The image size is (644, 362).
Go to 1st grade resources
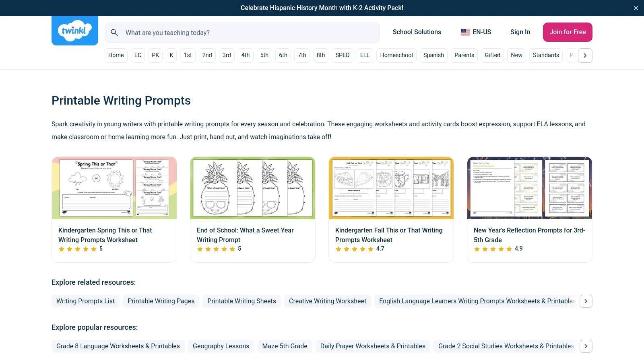(x=188, y=56)
